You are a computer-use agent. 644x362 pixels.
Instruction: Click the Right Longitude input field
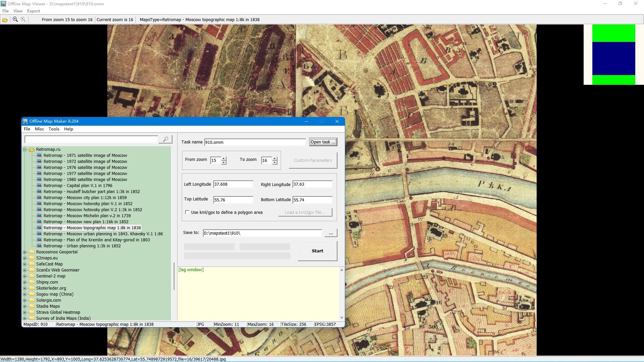pos(312,184)
